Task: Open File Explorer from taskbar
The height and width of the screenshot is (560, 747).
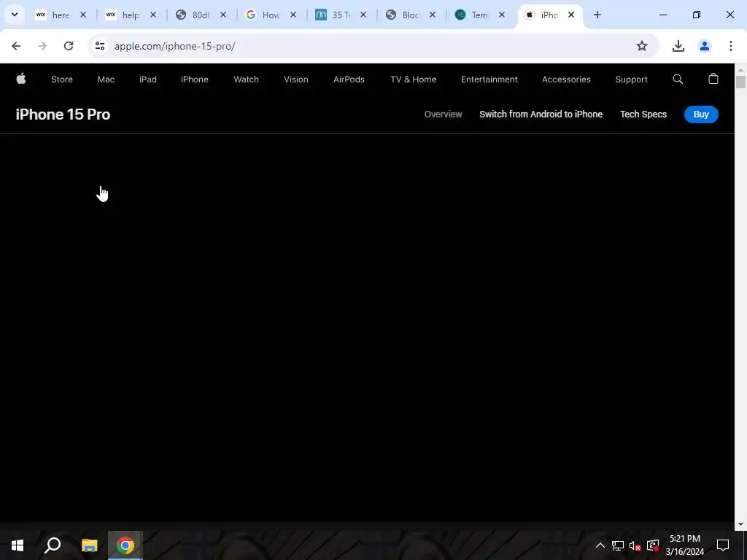Action: [x=89, y=545]
